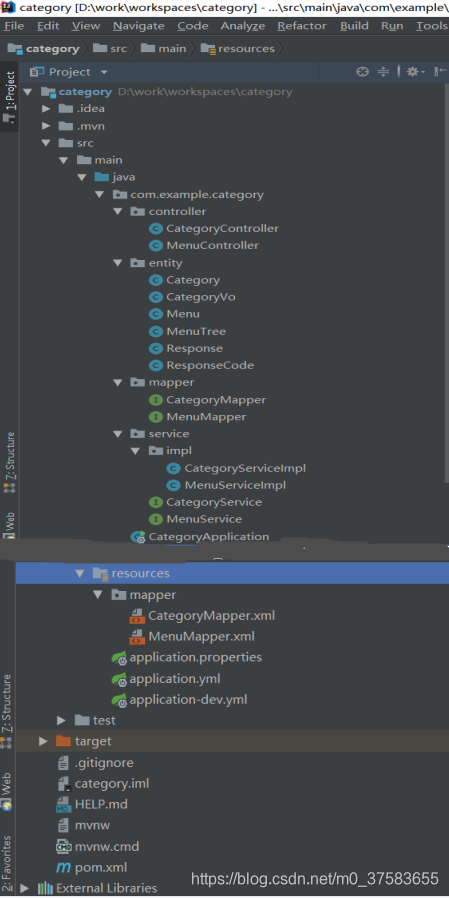This screenshot has width=449, height=898.
Task: Click HELP.md markdown file icon
Action: 64,805
